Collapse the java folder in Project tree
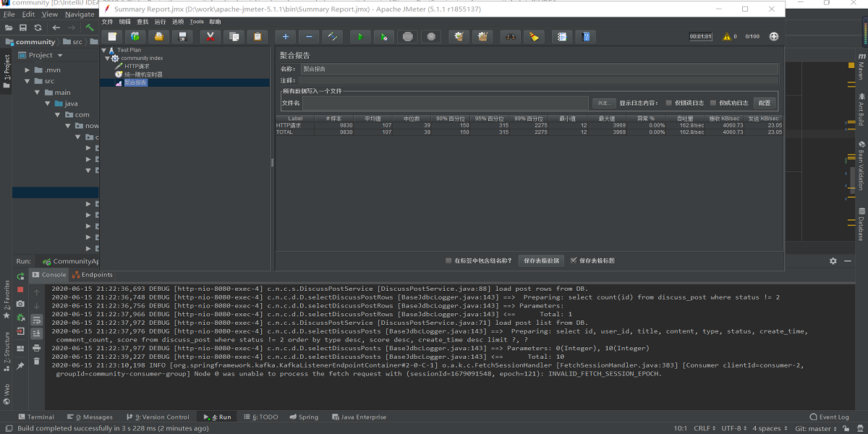868x434 pixels. [x=48, y=103]
